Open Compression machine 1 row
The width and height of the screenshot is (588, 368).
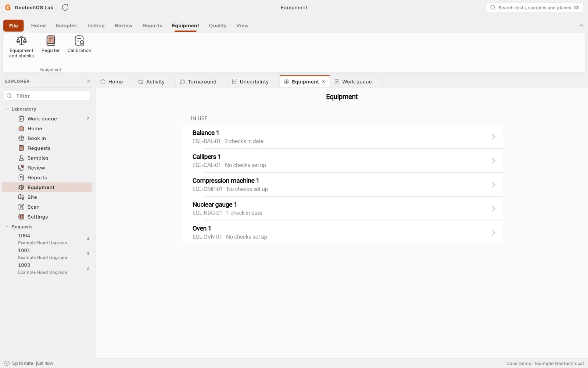click(342, 184)
